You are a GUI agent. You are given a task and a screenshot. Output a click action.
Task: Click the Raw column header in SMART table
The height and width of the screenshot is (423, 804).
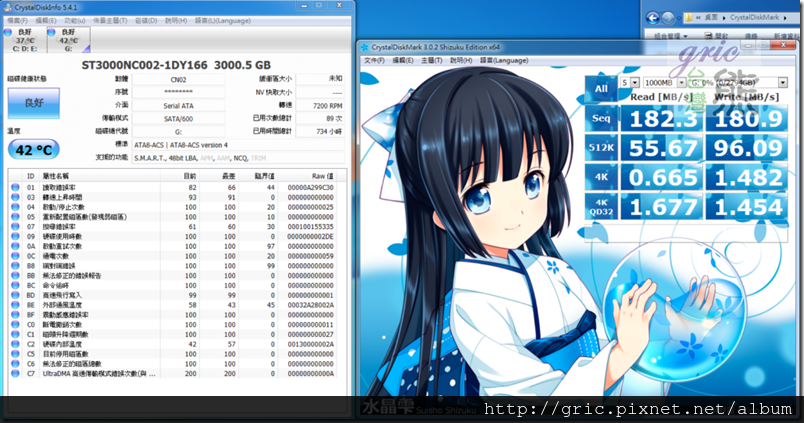pos(322,176)
